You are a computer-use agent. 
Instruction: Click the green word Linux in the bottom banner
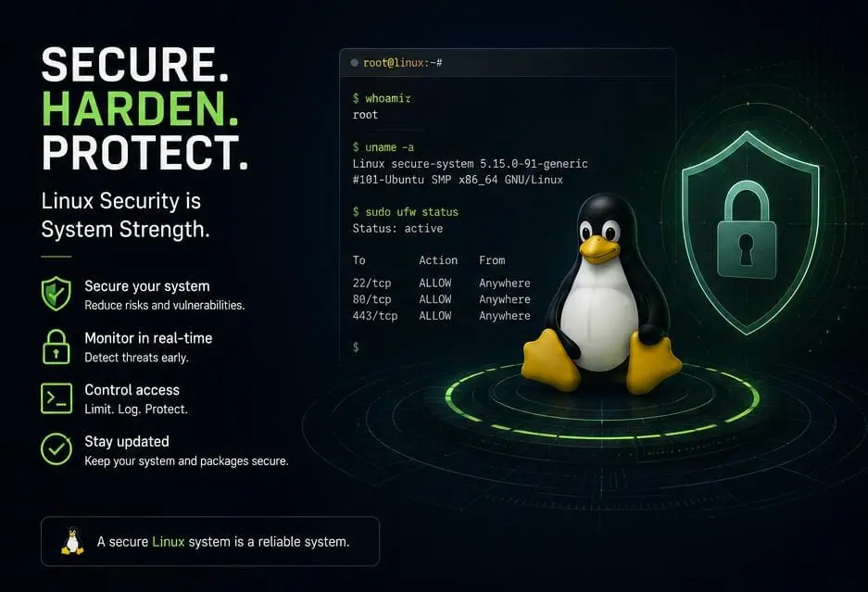point(169,541)
